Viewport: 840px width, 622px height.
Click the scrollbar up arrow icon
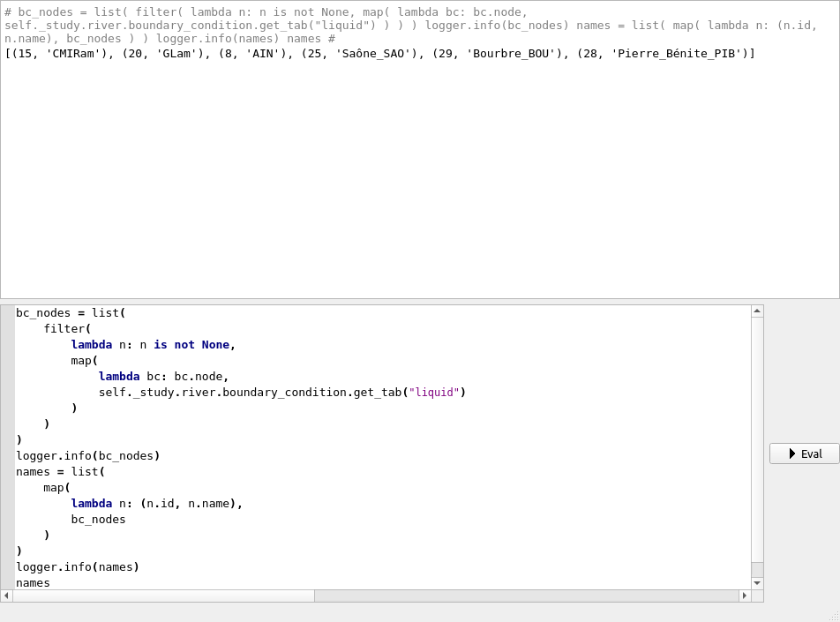coord(757,310)
